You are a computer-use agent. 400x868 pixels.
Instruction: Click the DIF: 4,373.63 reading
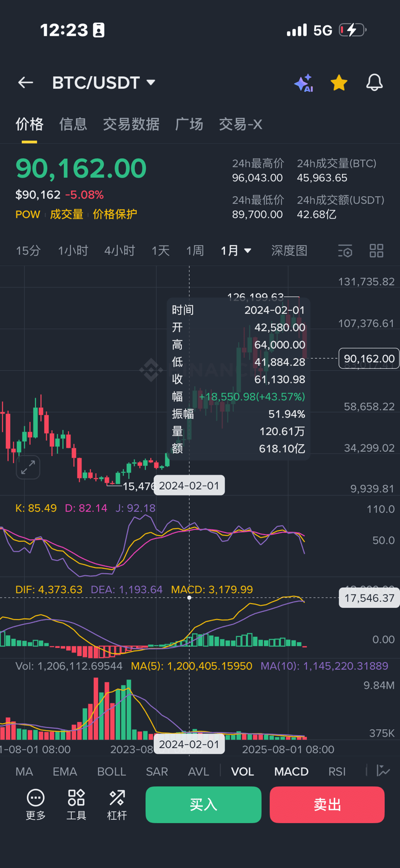click(49, 590)
